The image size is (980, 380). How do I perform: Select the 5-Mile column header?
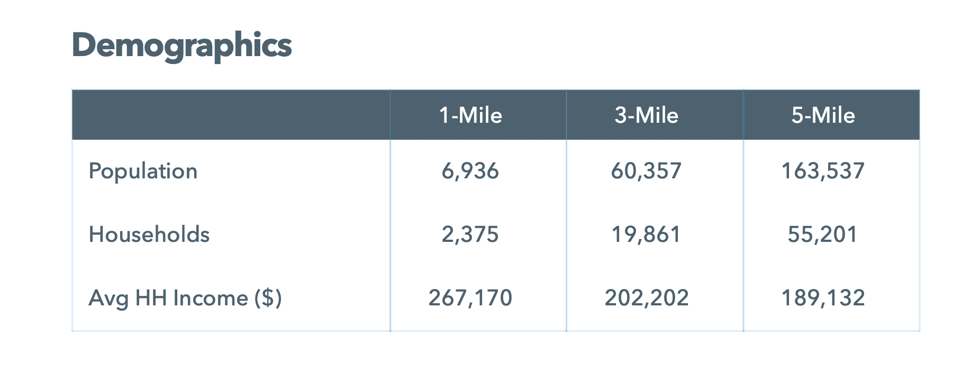[823, 115]
